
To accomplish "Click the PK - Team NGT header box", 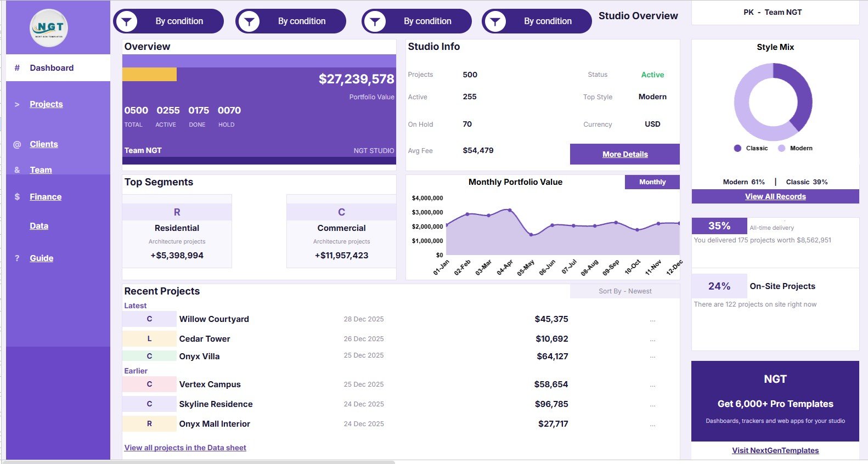I will tap(775, 12).
